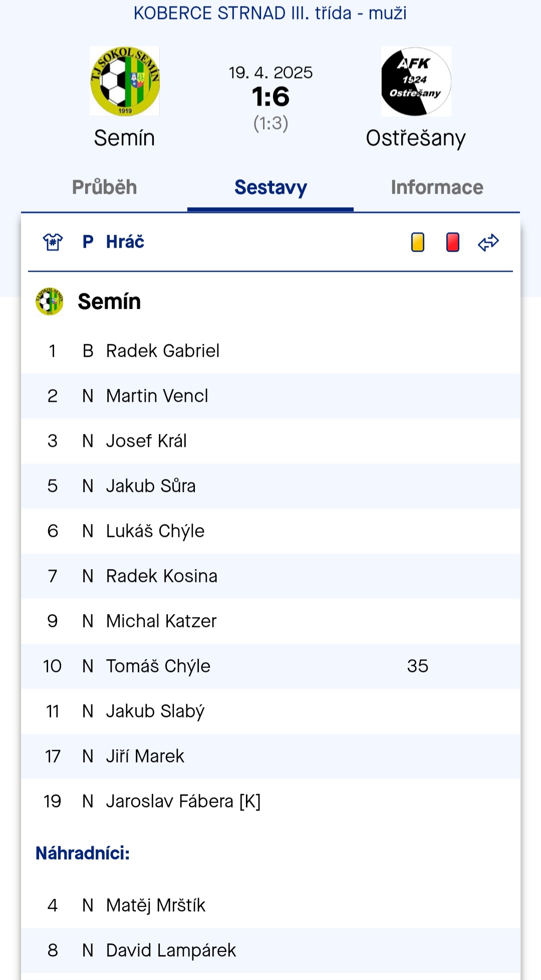Screen dimensions: 541x980
Task: Click the Ostřešany team name
Action: [416, 139]
